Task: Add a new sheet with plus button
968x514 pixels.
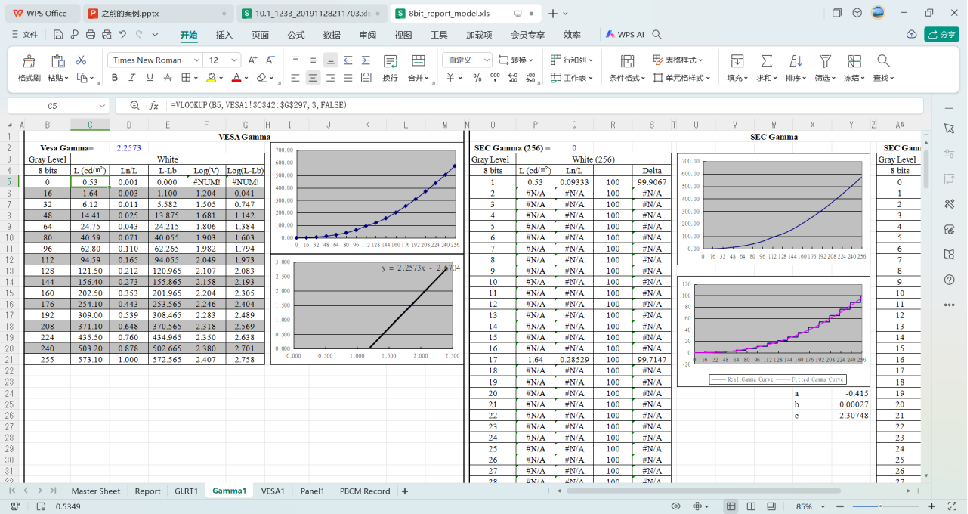Action: click(x=405, y=491)
